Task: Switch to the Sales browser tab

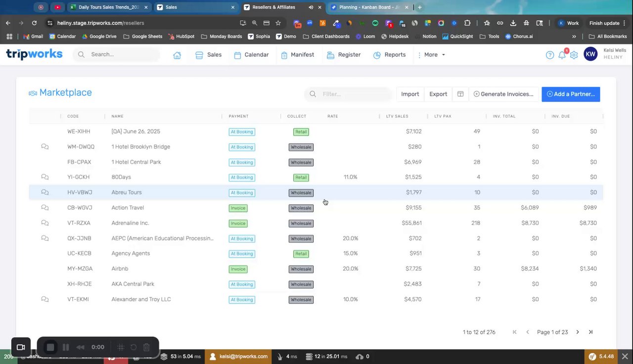Action: point(195,7)
